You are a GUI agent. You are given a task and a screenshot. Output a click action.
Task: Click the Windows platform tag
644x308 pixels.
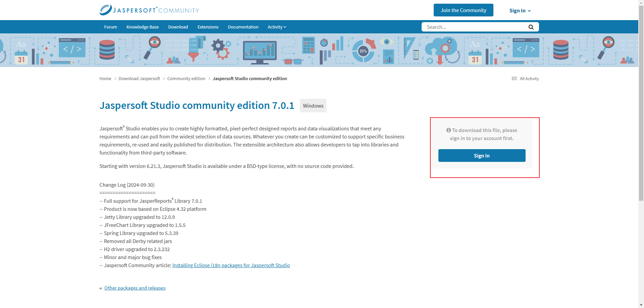[x=313, y=106]
